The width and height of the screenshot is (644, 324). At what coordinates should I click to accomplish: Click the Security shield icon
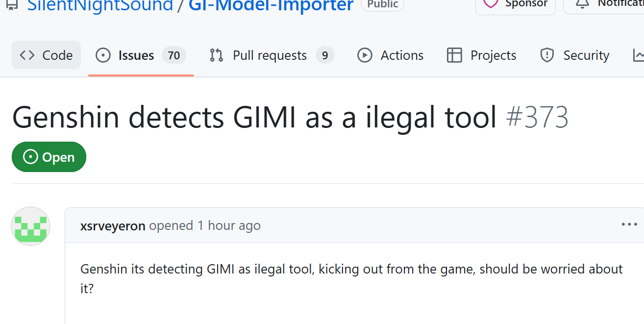[547, 55]
